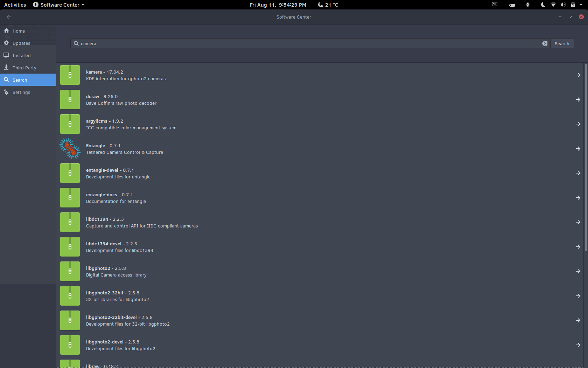Viewport: 588px width, 368px height.
Task: Click the 'kamera - 17.04.2' title
Action: [x=105, y=72]
